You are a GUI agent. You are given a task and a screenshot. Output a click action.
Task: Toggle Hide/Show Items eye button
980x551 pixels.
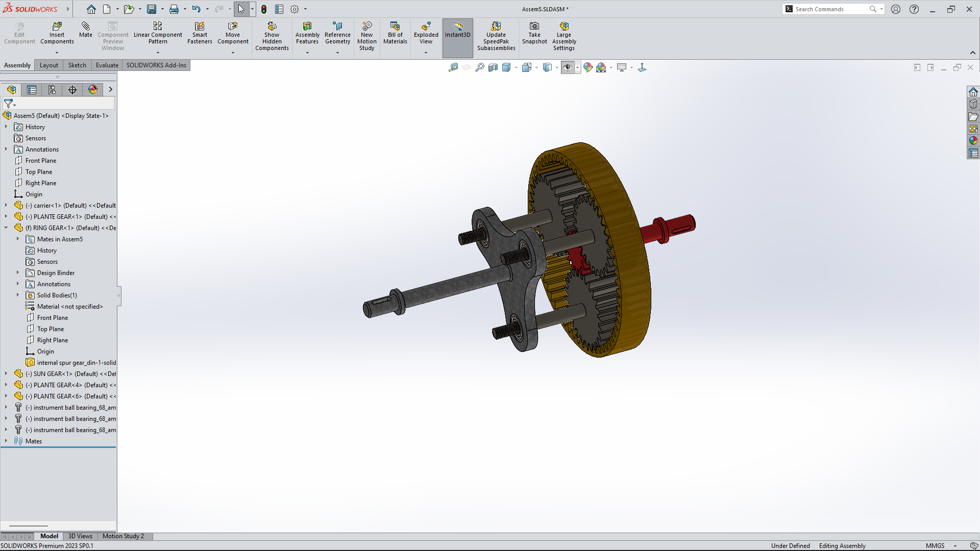pos(568,67)
